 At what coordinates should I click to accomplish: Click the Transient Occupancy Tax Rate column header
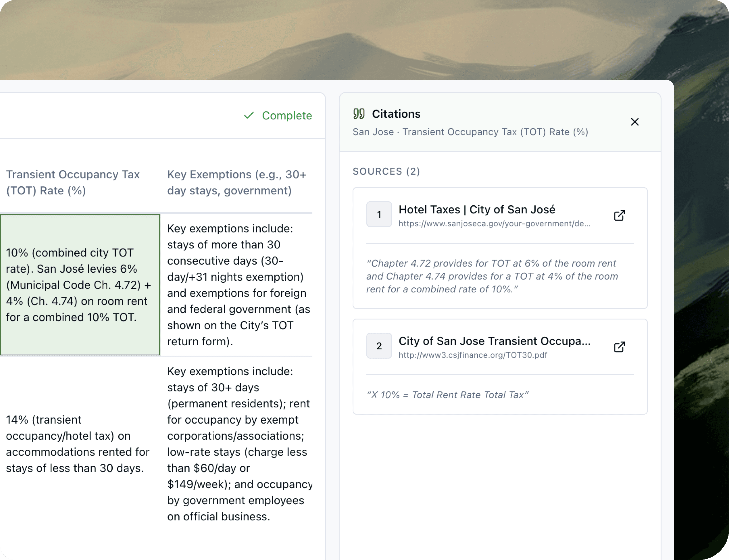(73, 182)
